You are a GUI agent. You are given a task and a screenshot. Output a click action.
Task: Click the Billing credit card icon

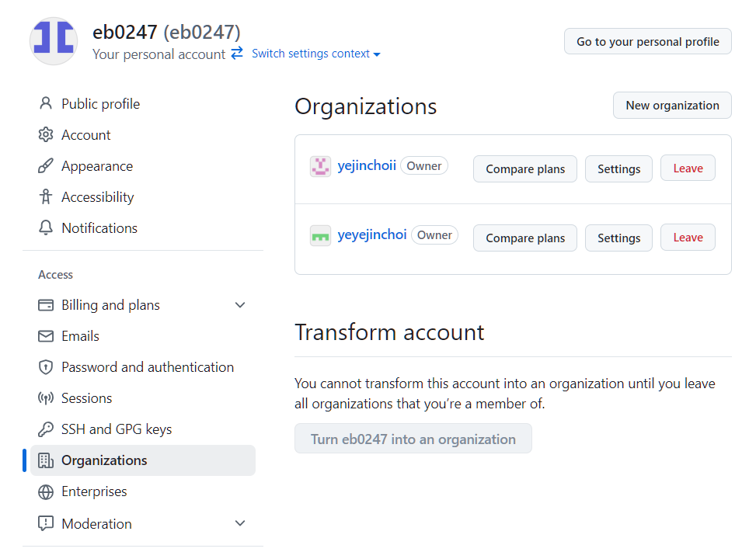click(x=46, y=305)
